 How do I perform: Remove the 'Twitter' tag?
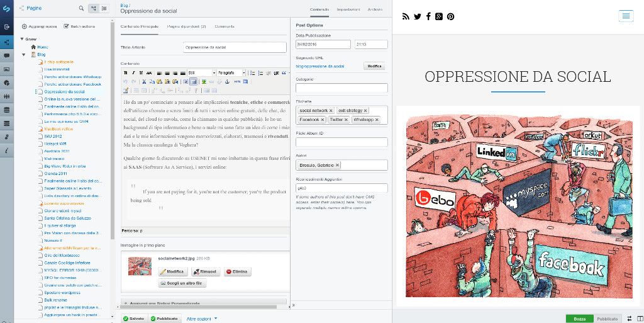(347, 120)
